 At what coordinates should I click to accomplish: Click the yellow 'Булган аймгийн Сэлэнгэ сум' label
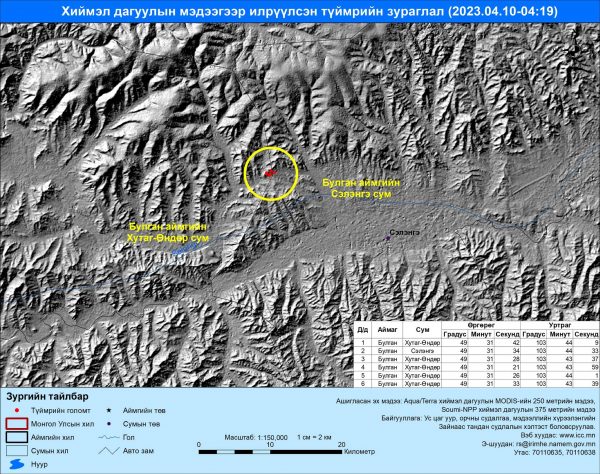(361, 187)
